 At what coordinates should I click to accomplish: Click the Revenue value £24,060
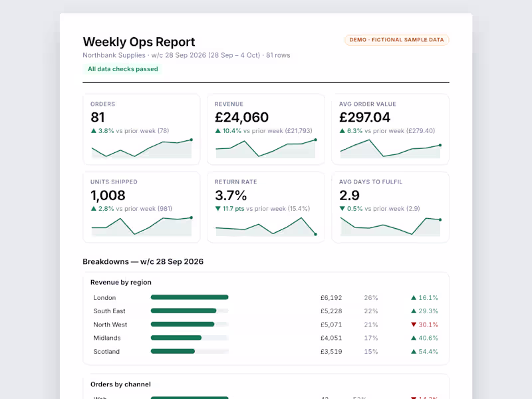(x=241, y=118)
